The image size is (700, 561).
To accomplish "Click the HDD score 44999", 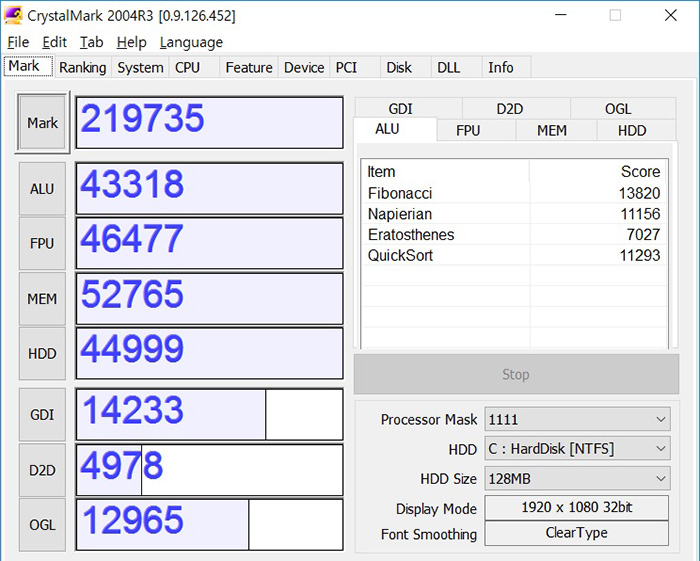I will [x=209, y=353].
